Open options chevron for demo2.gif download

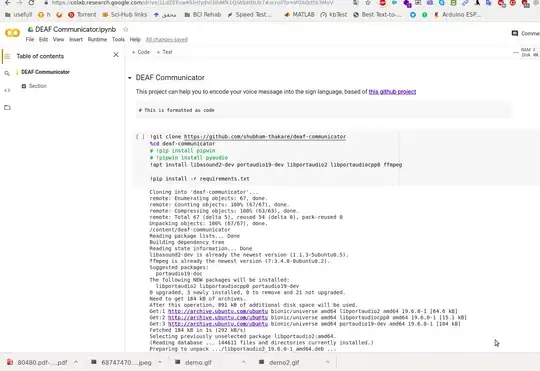click(x=327, y=362)
